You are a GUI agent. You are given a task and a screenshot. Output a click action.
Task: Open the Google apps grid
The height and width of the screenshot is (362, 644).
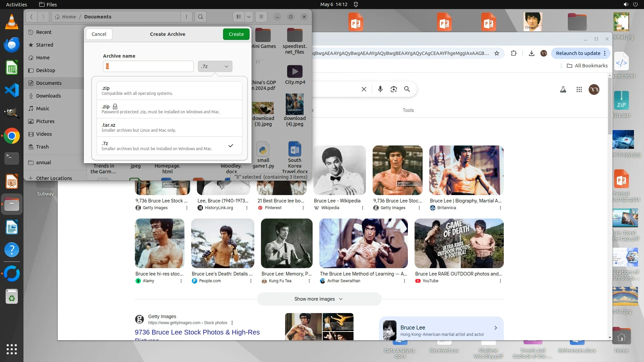(x=579, y=89)
